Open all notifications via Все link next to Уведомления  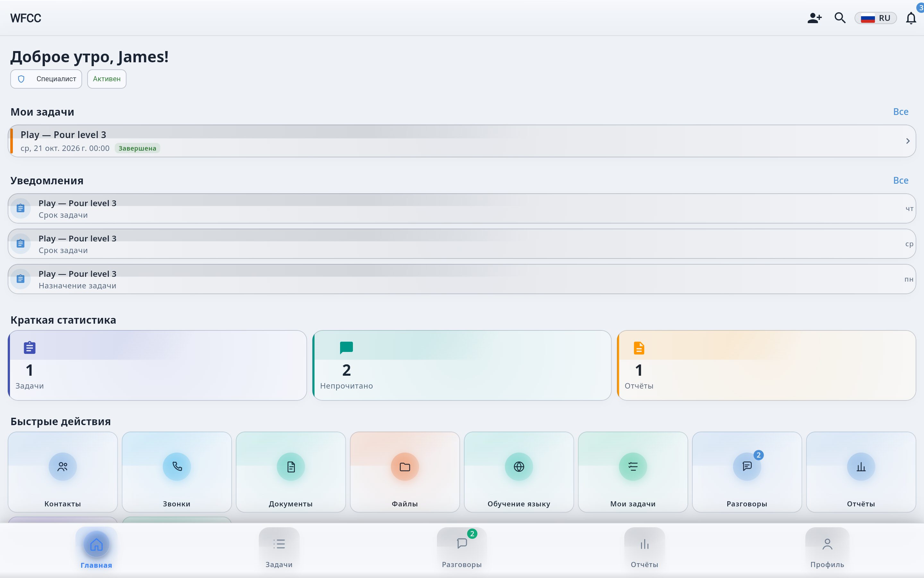click(x=901, y=180)
